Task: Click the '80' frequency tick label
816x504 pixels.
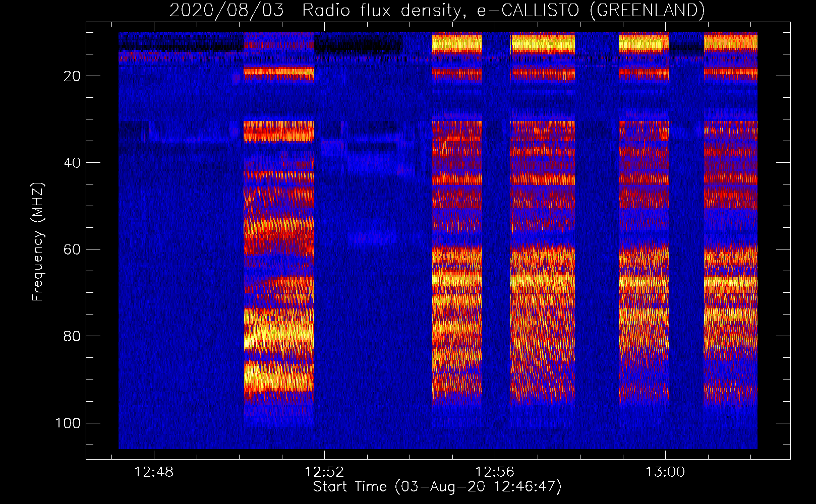Action: [x=72, y=336]
